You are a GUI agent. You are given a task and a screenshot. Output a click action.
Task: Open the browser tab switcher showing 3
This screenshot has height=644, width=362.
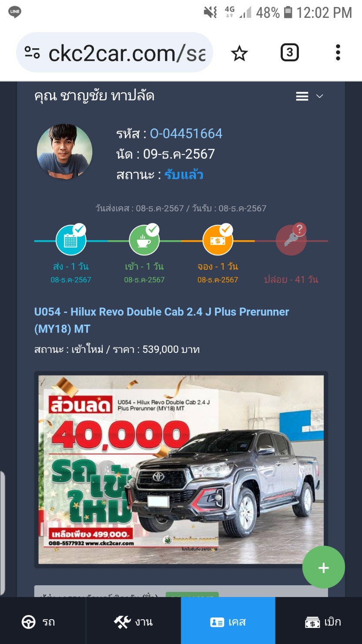pyautogui.click(x=290, y=53)
